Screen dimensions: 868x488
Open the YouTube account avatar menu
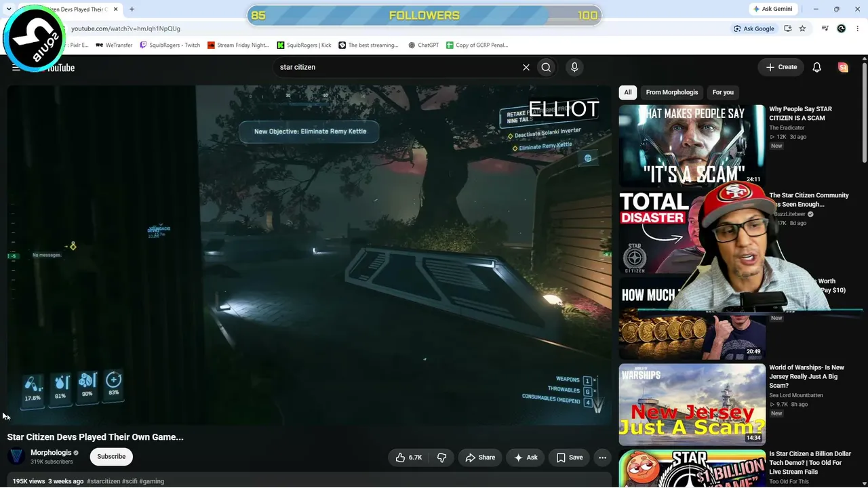(843, 67)
